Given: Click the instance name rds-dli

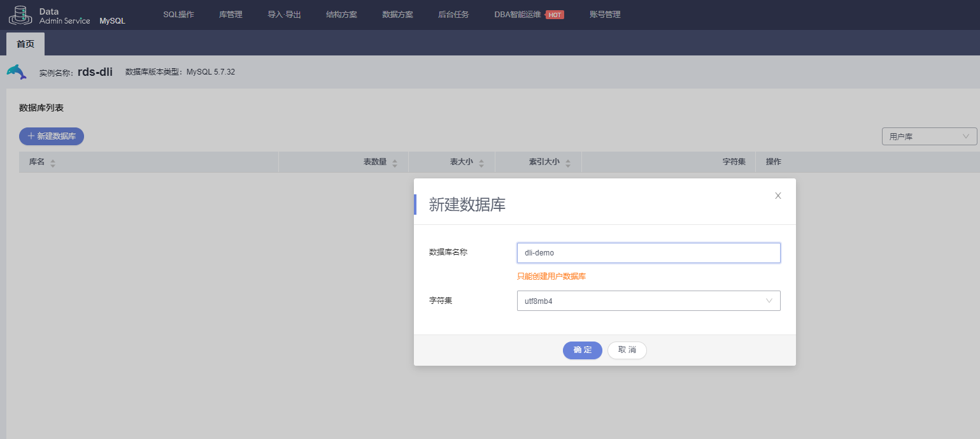Looking at the screenshot, I should pos(95,72).
